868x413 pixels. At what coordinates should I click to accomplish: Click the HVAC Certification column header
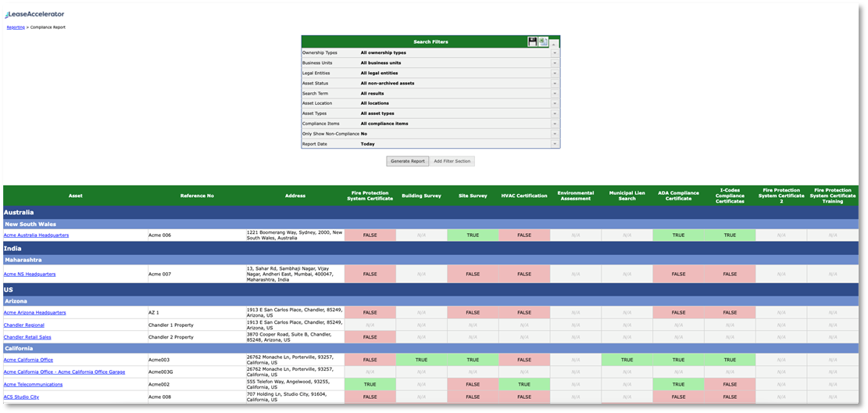[524, 196]
